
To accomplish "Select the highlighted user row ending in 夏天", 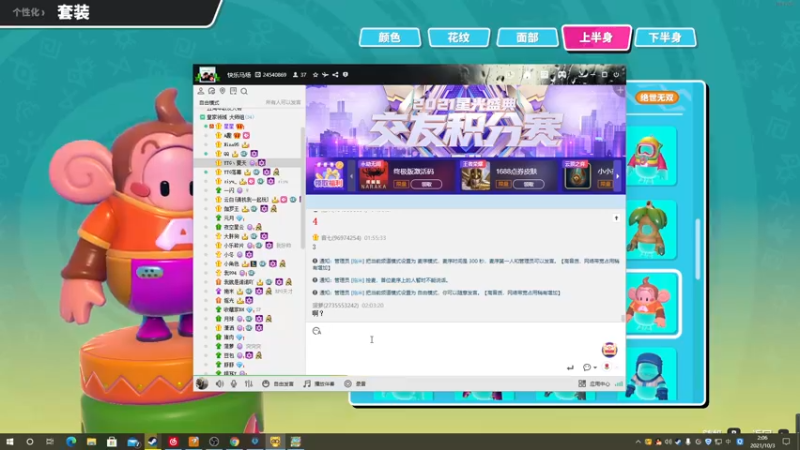I will coord(248,163).
